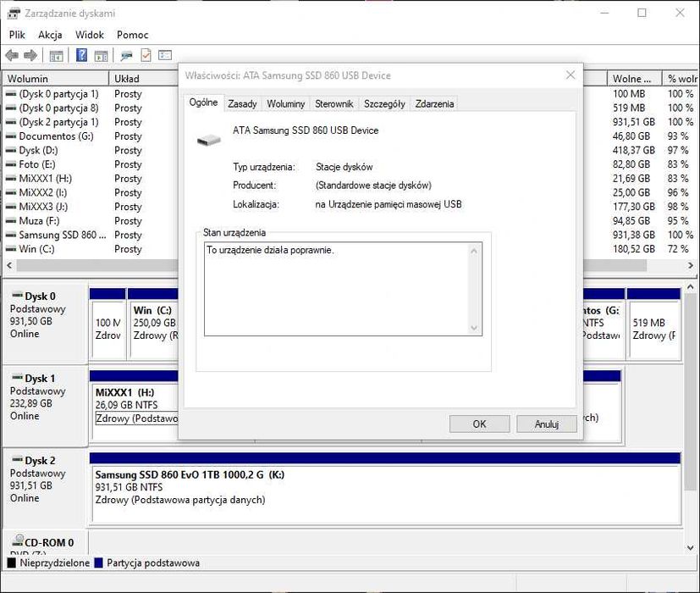Click the Wolumin column header
This screenshot has width=700, height=593.
click(56, 79)
